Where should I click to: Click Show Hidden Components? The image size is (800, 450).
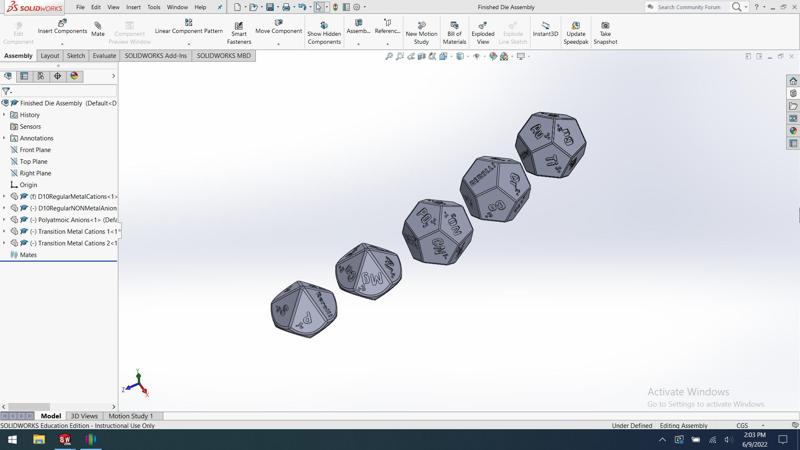tap(324, 33)
